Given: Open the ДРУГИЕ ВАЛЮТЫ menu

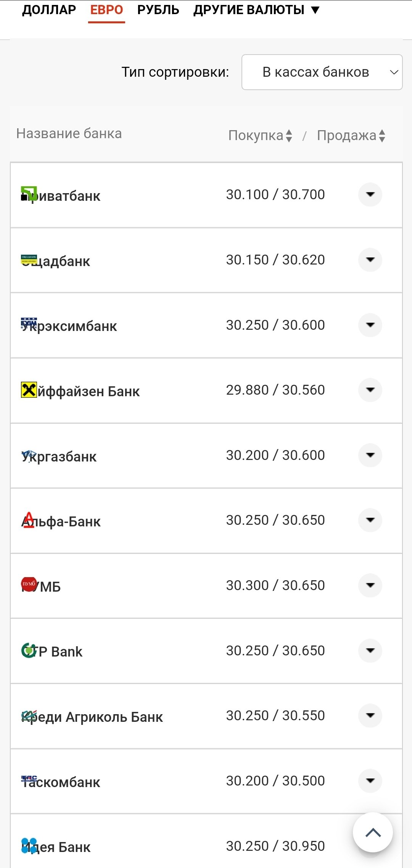Looking at the screenshot, I should point(256,10).
